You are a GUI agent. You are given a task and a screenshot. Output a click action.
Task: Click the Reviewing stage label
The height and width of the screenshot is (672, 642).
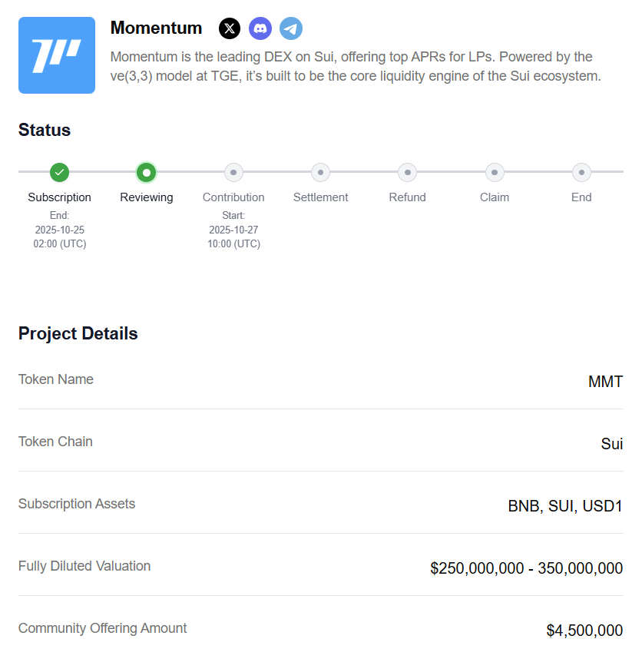147,197
